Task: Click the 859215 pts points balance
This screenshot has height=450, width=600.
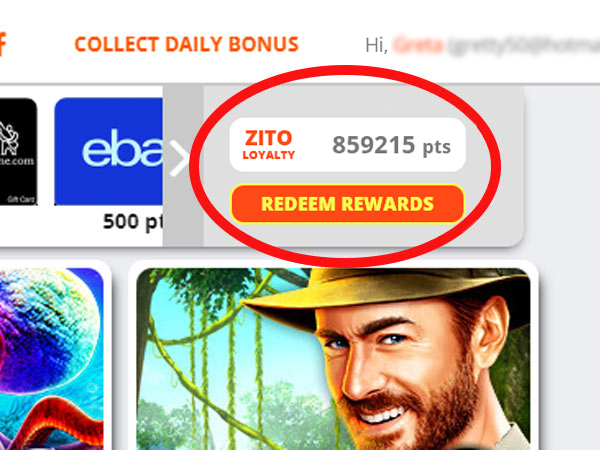Action: 391,145
